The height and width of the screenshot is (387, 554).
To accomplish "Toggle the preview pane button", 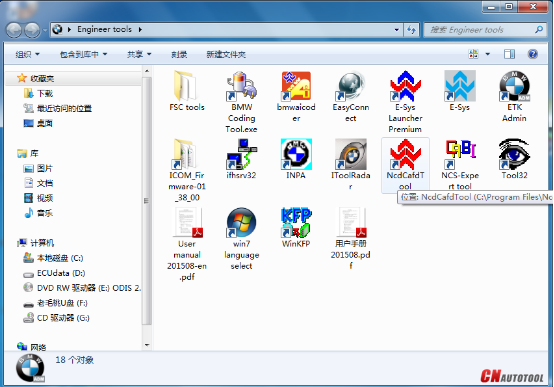I will point(509,54).
